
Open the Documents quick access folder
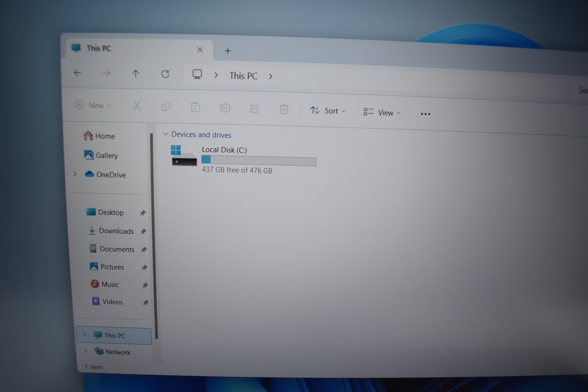tap(112, 249)
